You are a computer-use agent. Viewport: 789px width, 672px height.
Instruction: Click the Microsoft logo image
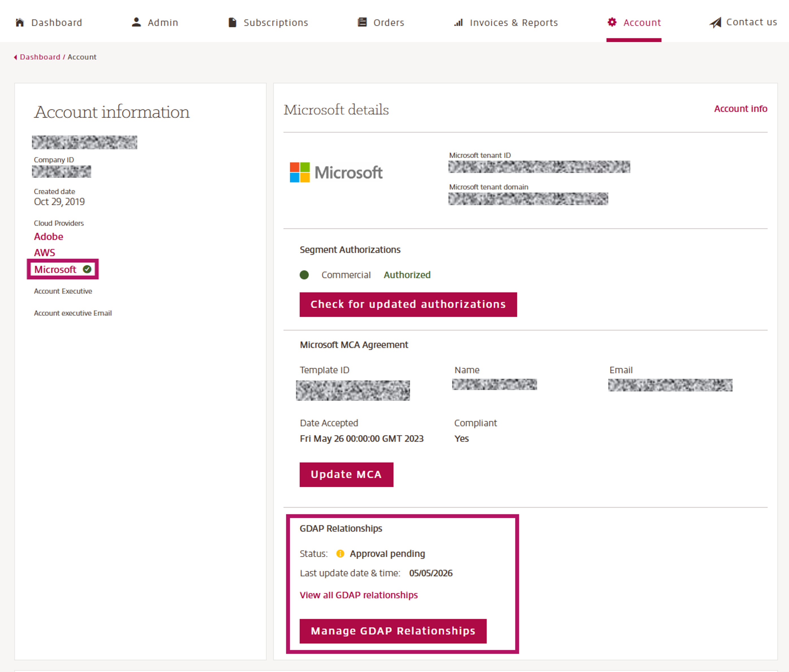pos(336,172)
